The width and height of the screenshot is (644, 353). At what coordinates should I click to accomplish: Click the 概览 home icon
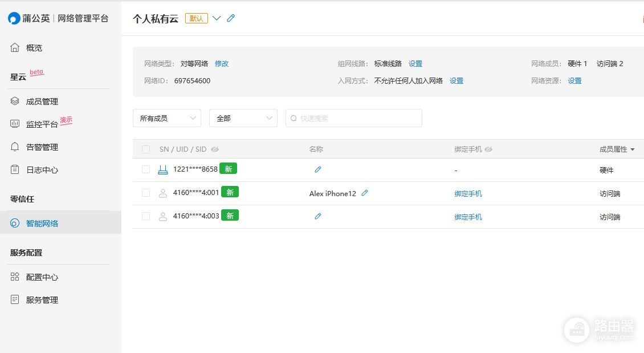coord(15,48)
